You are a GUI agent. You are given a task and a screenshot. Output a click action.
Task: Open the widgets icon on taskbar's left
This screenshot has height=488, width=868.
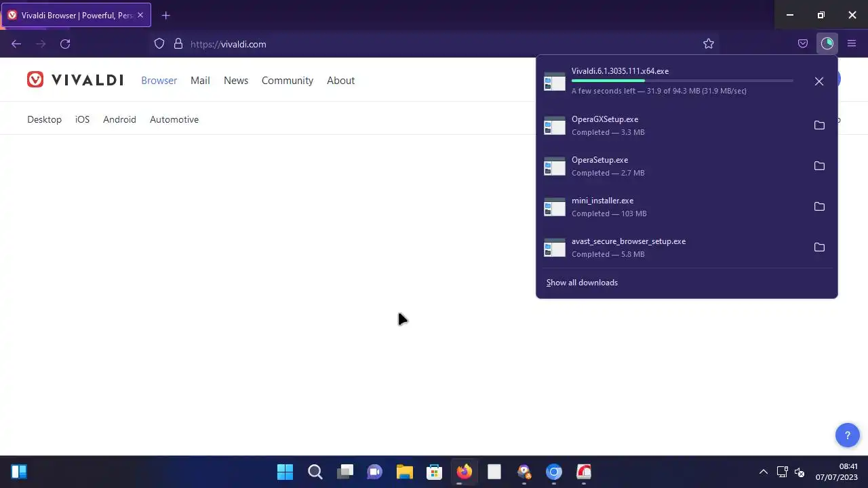19,472
